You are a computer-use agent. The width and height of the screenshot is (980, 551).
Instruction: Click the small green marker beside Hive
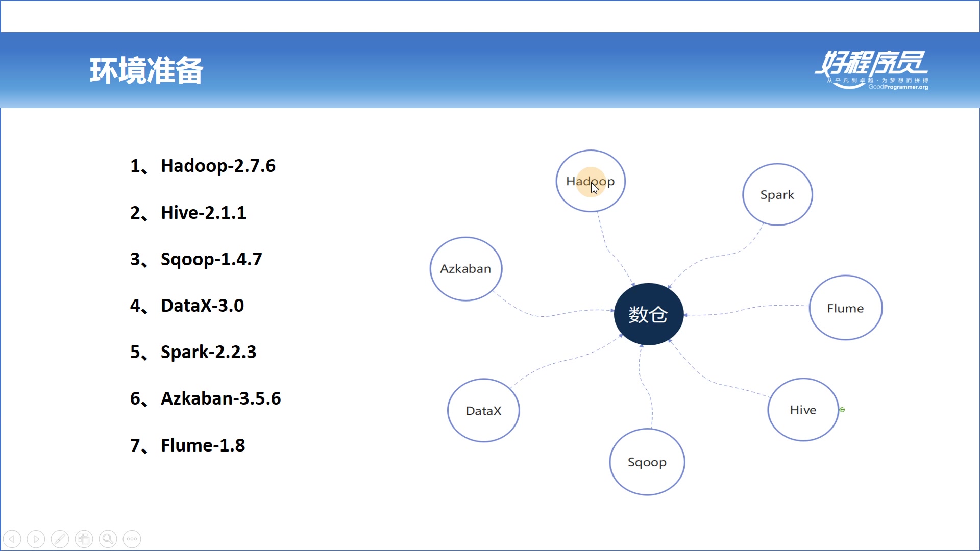click(x=842, y=410)
